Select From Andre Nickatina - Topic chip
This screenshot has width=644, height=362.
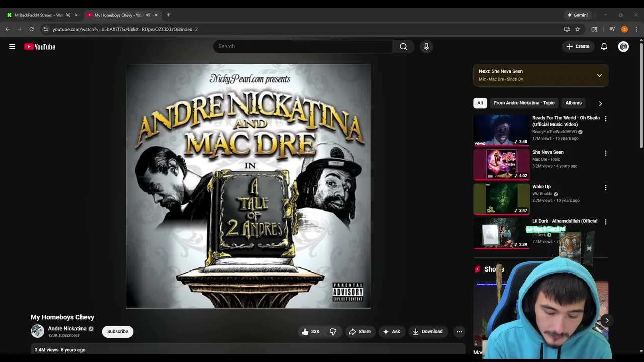[524, 103]
